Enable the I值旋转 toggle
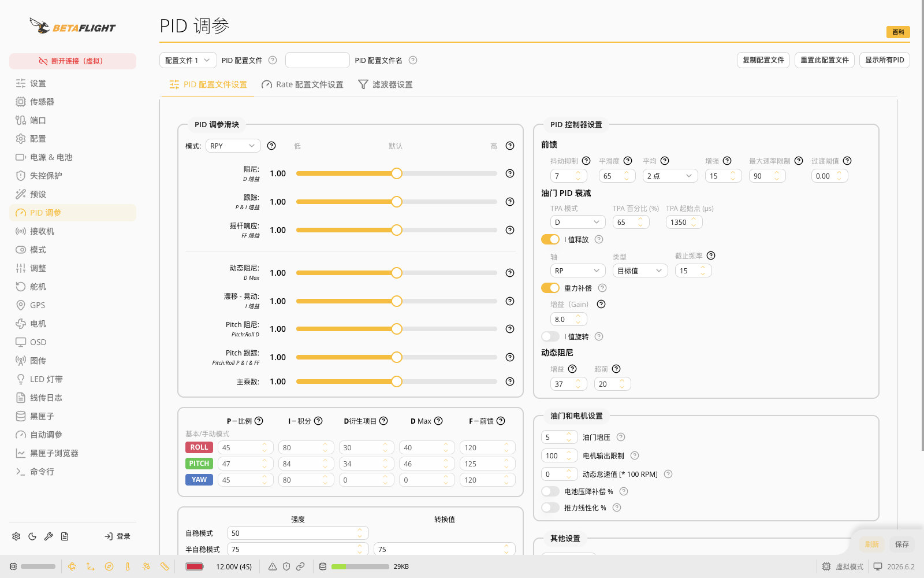Screen dimensions: 924x578 pos(550,336)
